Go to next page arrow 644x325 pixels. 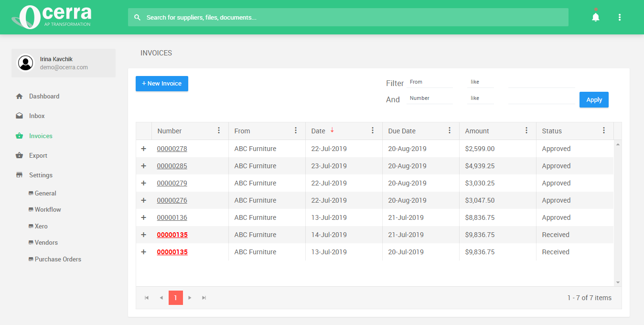click(190, 298)
